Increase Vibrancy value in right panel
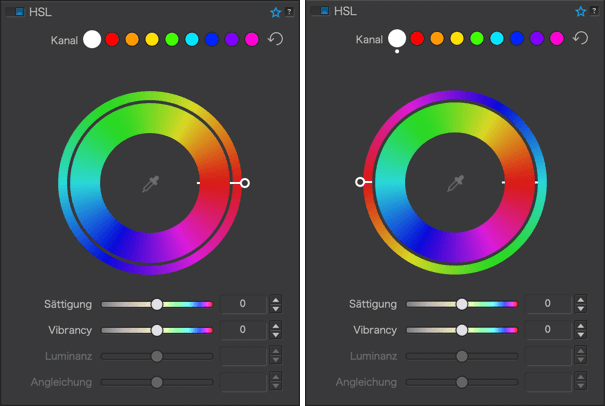Screen dimensions: 605x406 [x=581, y=325]
